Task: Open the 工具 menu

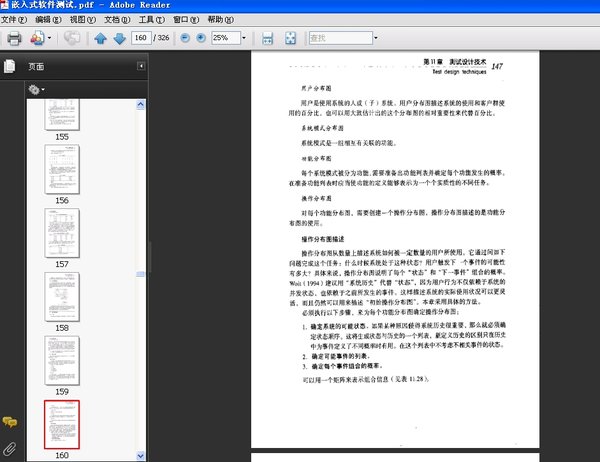Action: click(152, 20)
